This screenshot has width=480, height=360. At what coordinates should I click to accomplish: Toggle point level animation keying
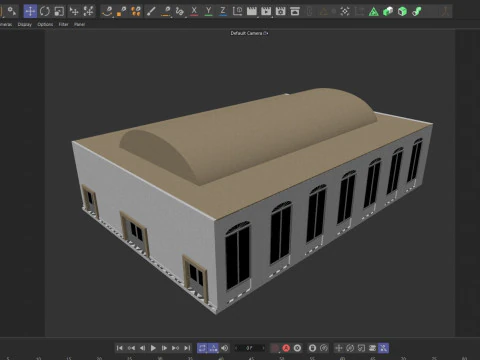tap(384, 348)
